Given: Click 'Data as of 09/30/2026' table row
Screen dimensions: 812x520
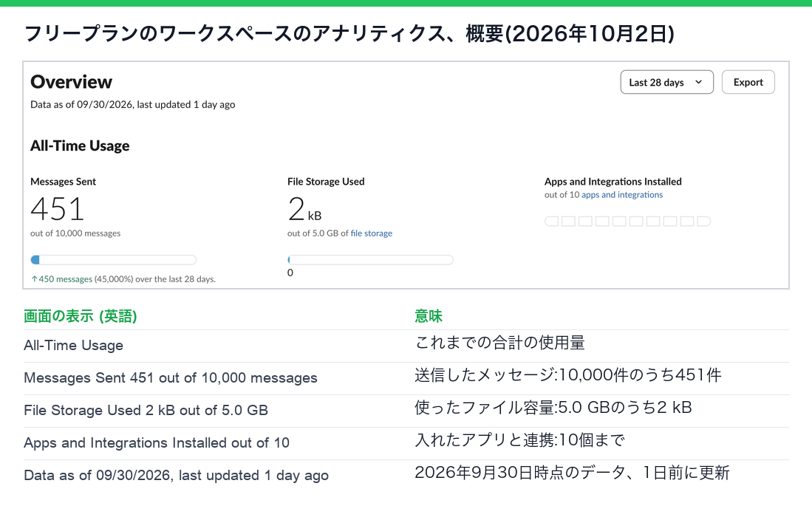Looking at the screenshot, I should [x=406, y=476].
